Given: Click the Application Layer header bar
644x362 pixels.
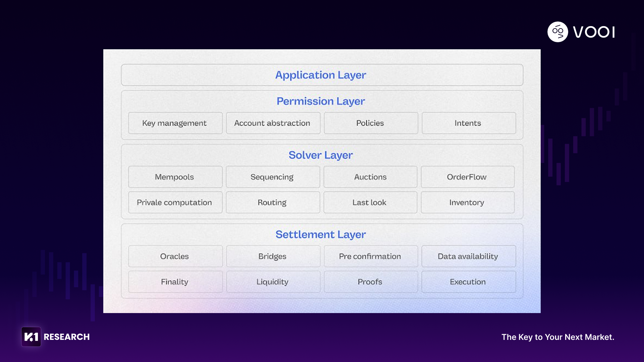Looking at the screenshot, I should coord(322,75).
